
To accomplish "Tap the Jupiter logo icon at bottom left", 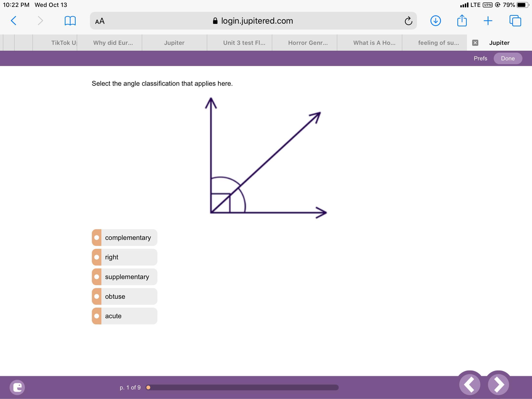I will pyautogui.click(x=17, y=387).
